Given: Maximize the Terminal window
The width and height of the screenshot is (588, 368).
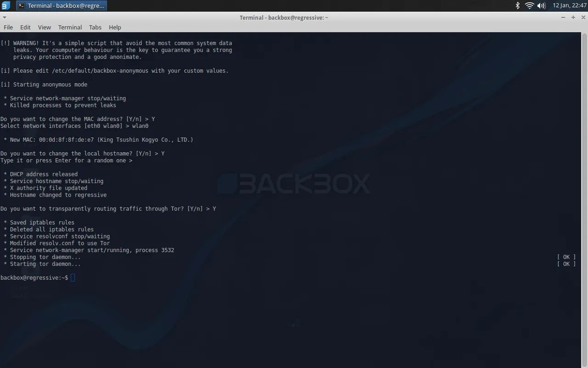Looking at the screenshot, I should 573,17.
